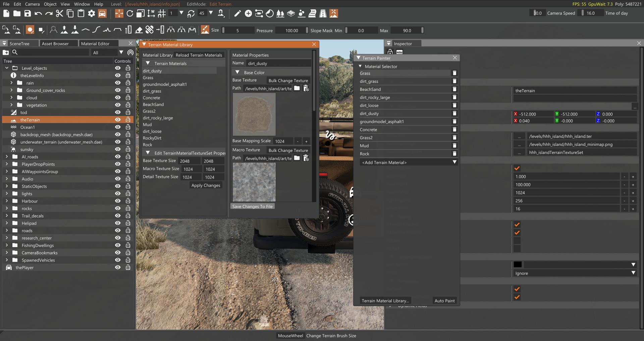Click the Auto Paint button
The width and height of the screenshot is (644, 341).
444,301
